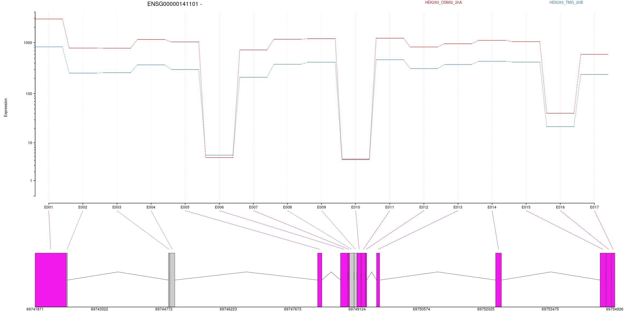This screenshot has height=322, width=644.
Task: Select exon label E004
Action: point(151,207)
